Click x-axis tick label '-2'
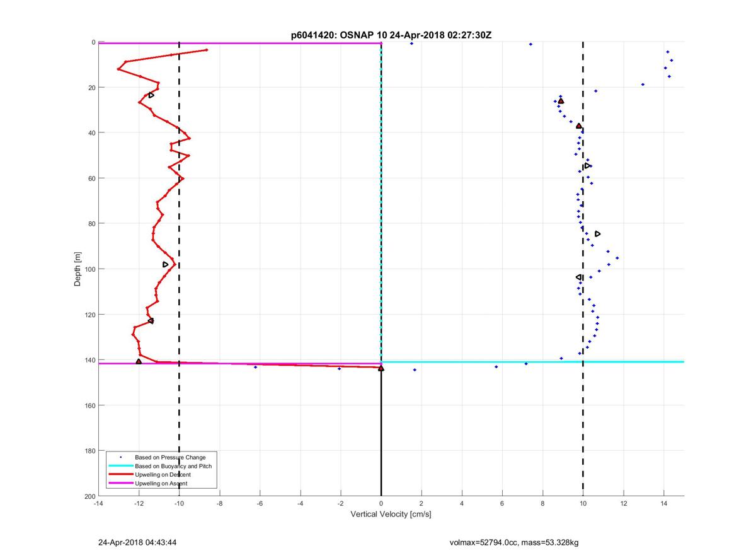The height and width of the screenshot is (558, 756). [340, 503]
